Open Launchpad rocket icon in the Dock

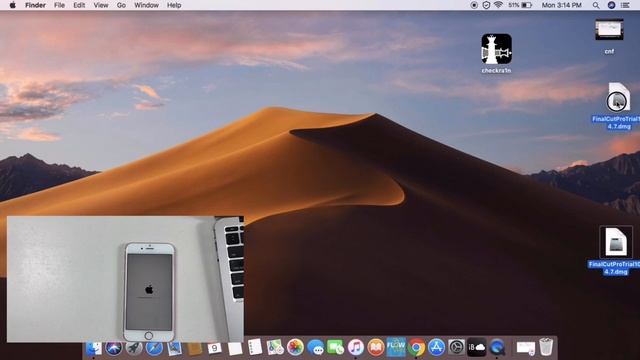pyautogui.click(x=134, y=348)
